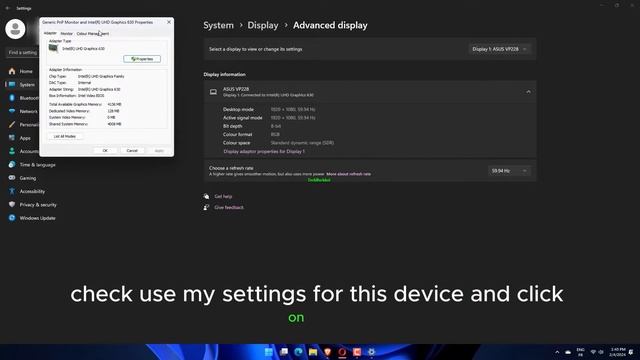Show hidden system tray icons

[557, 352]
